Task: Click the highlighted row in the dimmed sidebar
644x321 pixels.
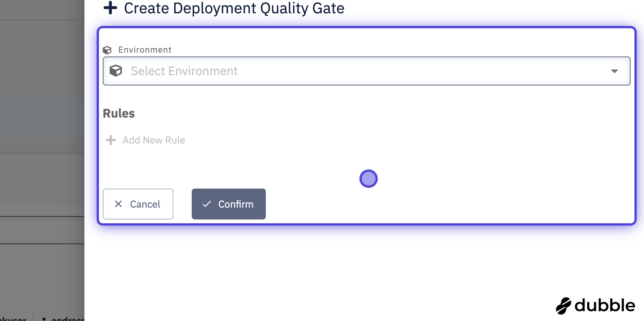Action: tap(42, 118)
